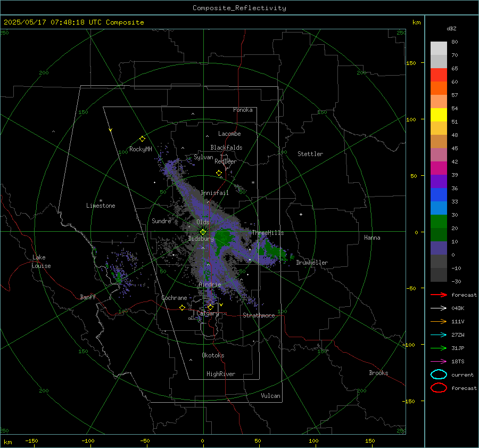
Task: Click the Ponoka city label
Action: (243, 110)
